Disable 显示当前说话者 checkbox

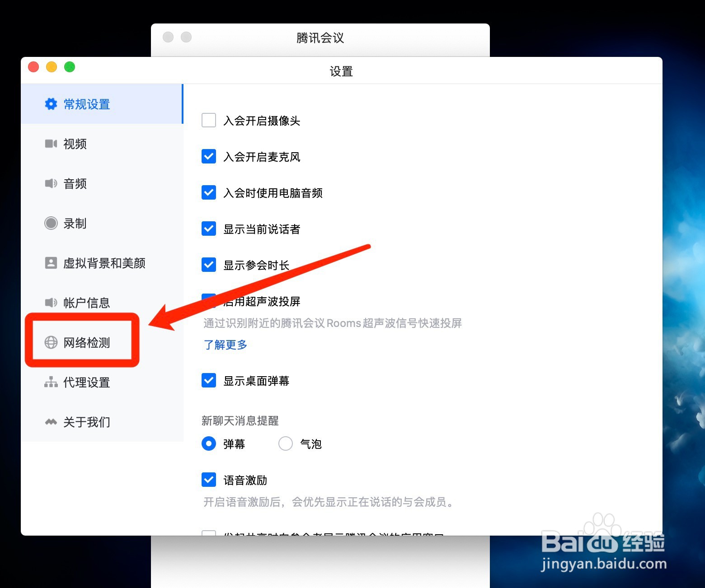pos(209,229)
